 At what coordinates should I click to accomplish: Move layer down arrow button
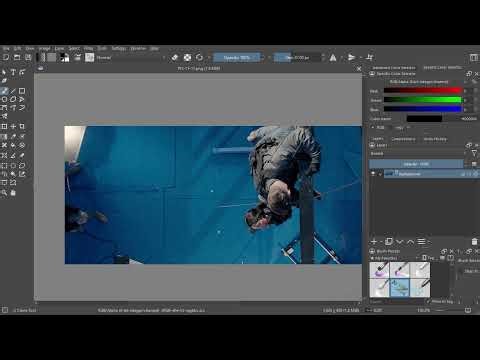click(400, 242)
